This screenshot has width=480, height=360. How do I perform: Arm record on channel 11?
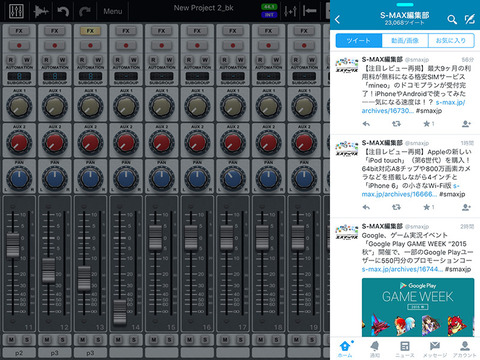(x=19, y=45)
